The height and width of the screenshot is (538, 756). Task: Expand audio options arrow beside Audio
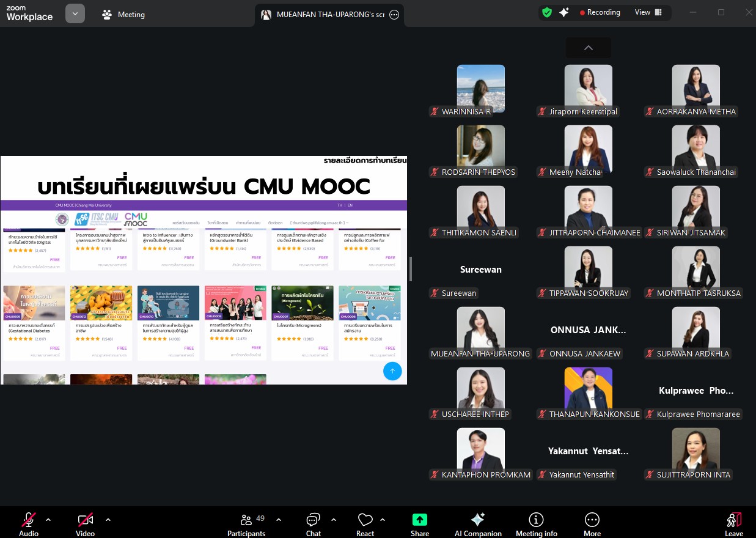pos(48,520)
